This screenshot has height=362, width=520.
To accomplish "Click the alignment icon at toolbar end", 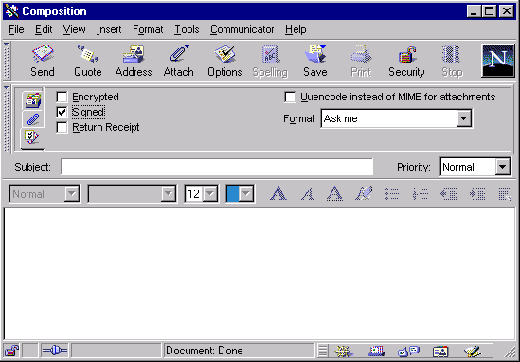I will click(505, 194).
